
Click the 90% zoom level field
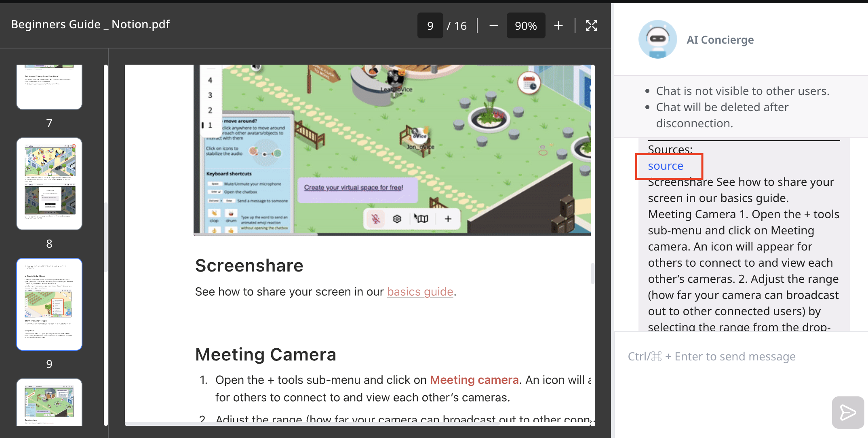[x=525, y=25]
